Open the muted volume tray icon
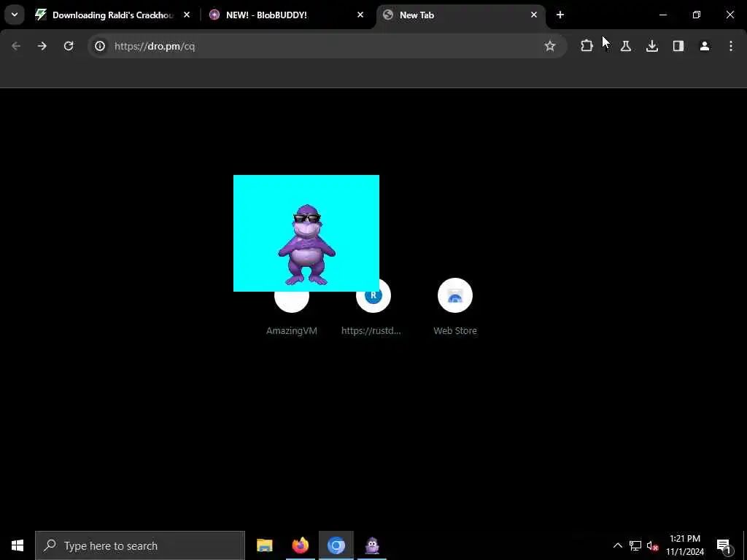 pos(652,545)
